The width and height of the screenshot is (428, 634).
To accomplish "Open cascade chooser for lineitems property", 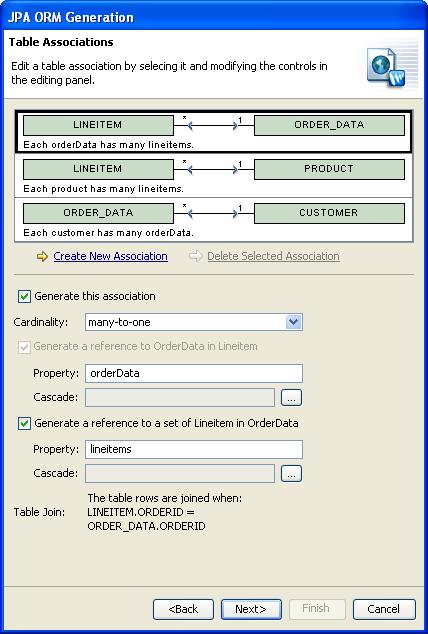I will [x=291, y=473].
